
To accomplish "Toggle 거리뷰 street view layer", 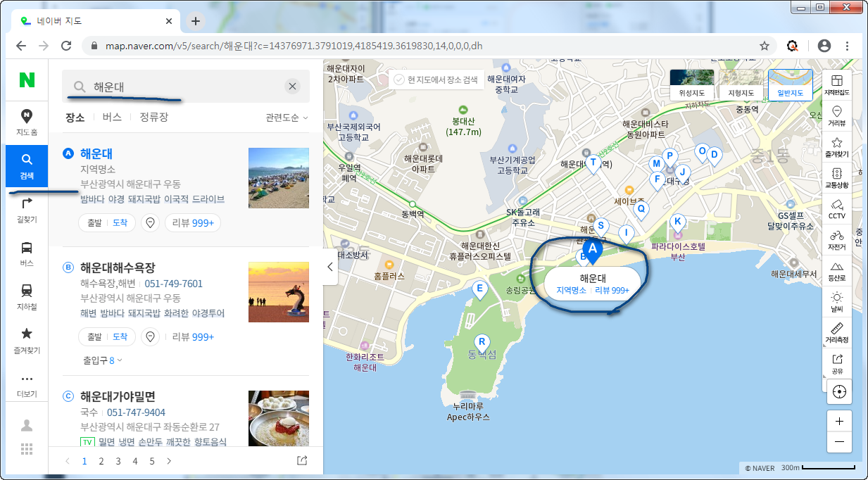I will pyautogui.click(x=837, y=115).
